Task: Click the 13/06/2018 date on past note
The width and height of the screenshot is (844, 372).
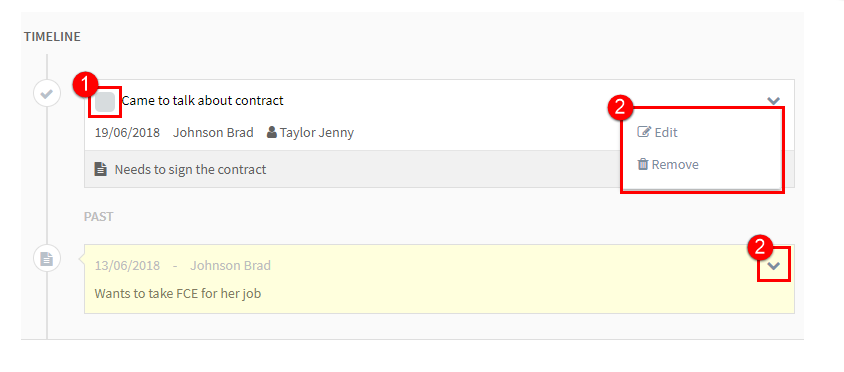Action: pos(127,265)
